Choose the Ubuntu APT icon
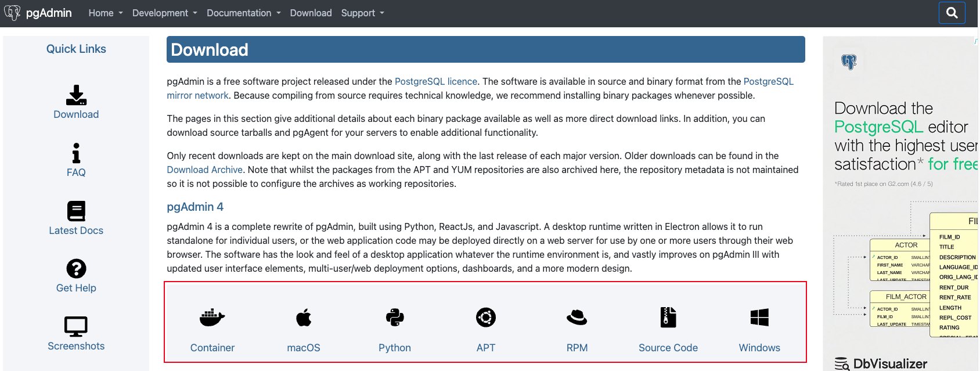 click(x=486, y=318)
